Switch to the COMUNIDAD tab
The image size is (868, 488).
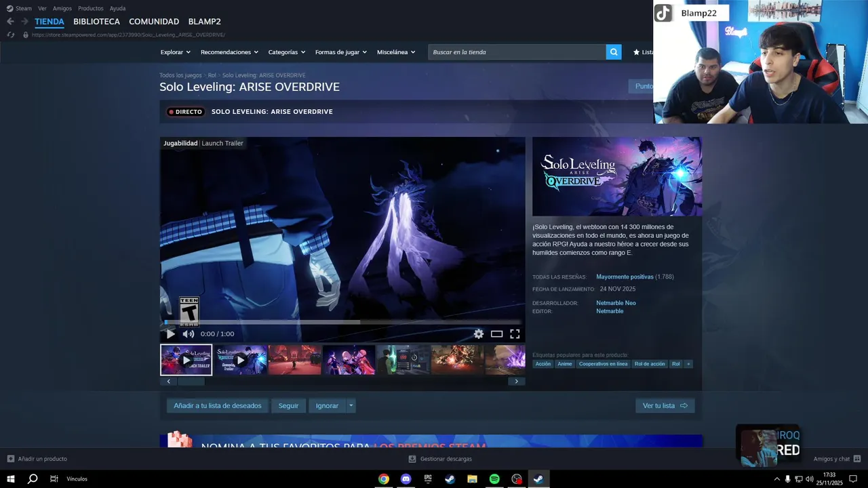pyautogui.click(x=154, y=22)
